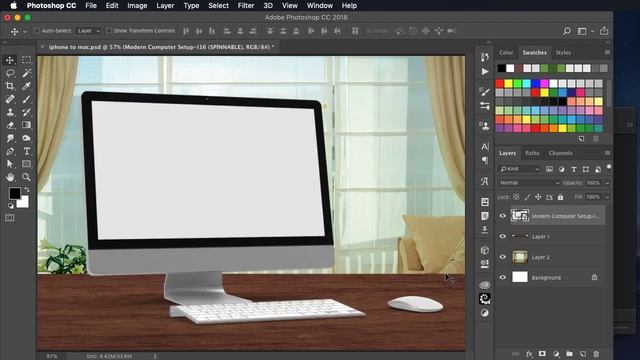
Task: Toggle layer filtering on/off switch
Action: pyautogui.click(x=609, y=167)
